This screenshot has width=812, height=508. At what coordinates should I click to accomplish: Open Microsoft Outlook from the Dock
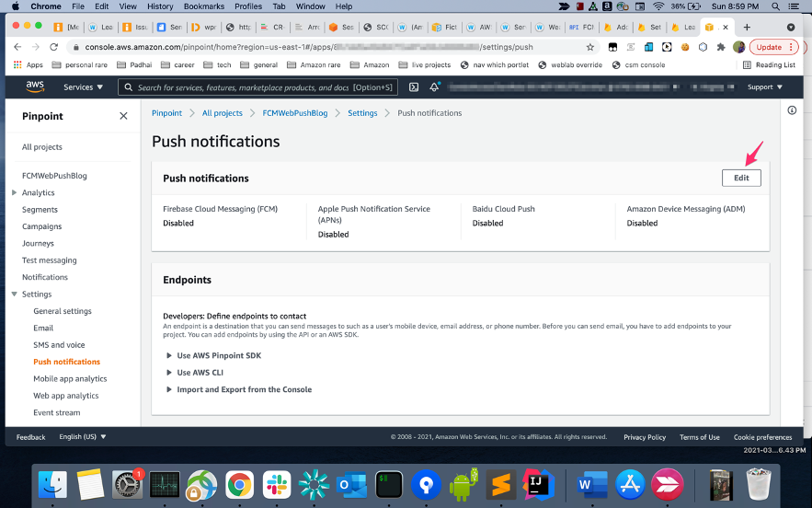click(x=351, y=485)
